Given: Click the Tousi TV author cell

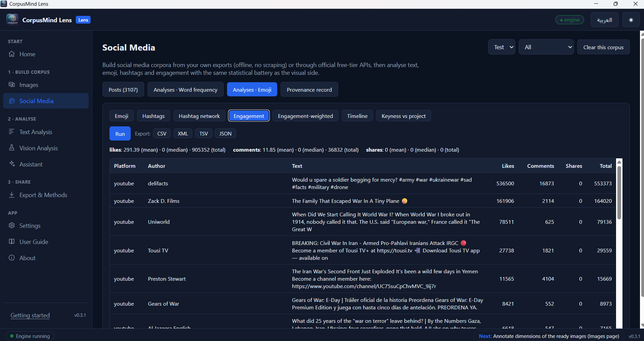Looking at the screenshot, I should (x=158, y=250).
